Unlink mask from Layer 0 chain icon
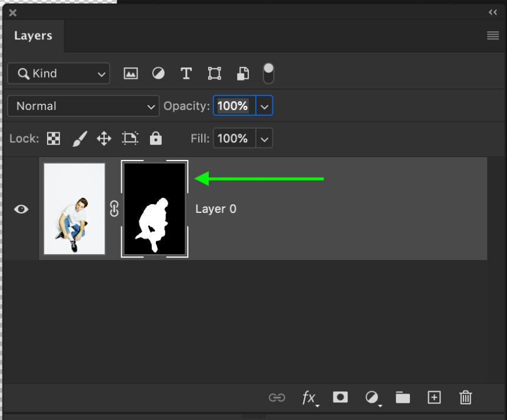507x420 pixels. pyautogui.click(x=114, y=209)
